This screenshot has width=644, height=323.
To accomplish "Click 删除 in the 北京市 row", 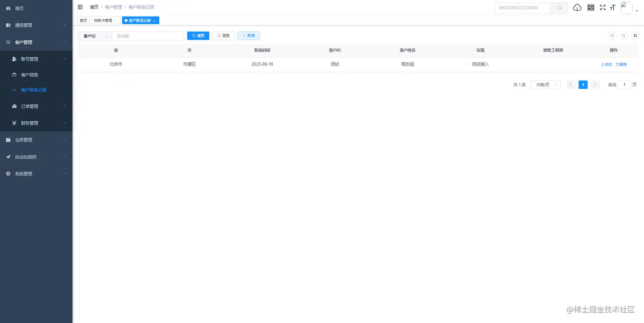I will pos(621,64).
